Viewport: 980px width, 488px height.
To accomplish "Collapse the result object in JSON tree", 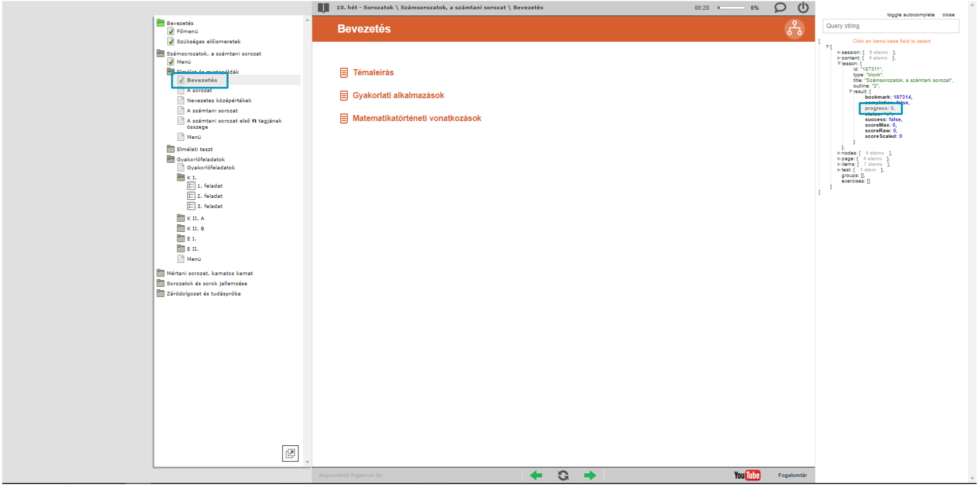I will click(x=850, y=91).
